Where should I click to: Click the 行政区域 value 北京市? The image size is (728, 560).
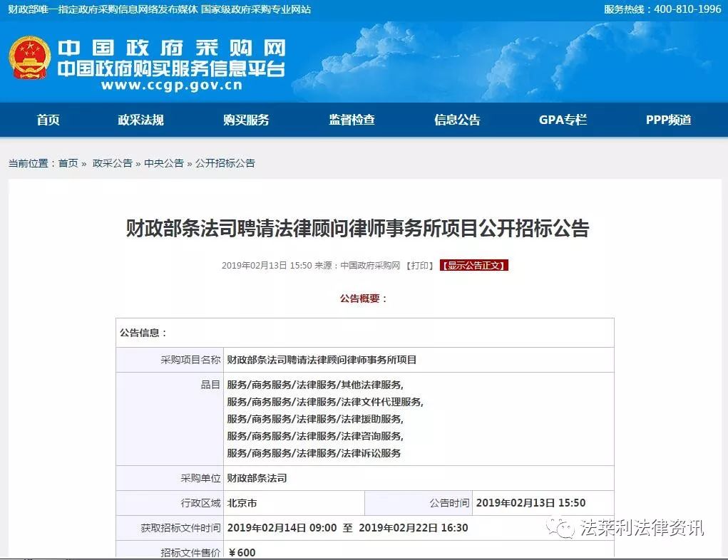coord(242,504)
